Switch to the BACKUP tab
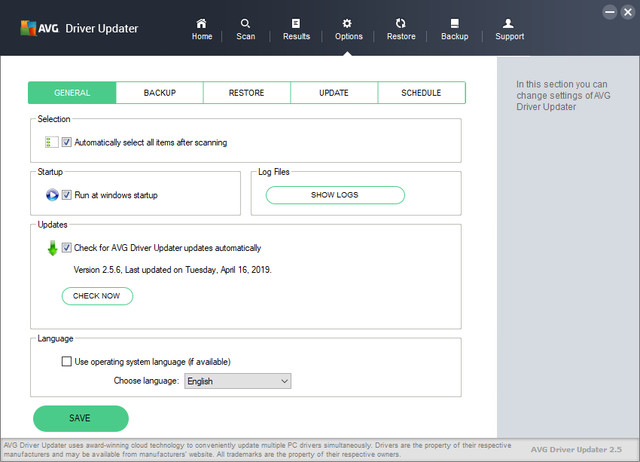Screen dimensions: 640x462 (x=160, y=93)
